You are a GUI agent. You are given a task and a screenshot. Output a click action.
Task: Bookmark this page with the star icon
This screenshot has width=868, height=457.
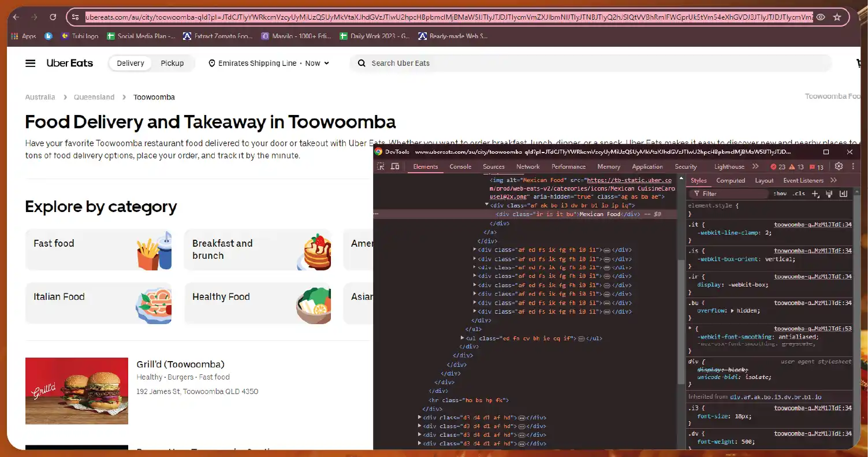[837, 17]
